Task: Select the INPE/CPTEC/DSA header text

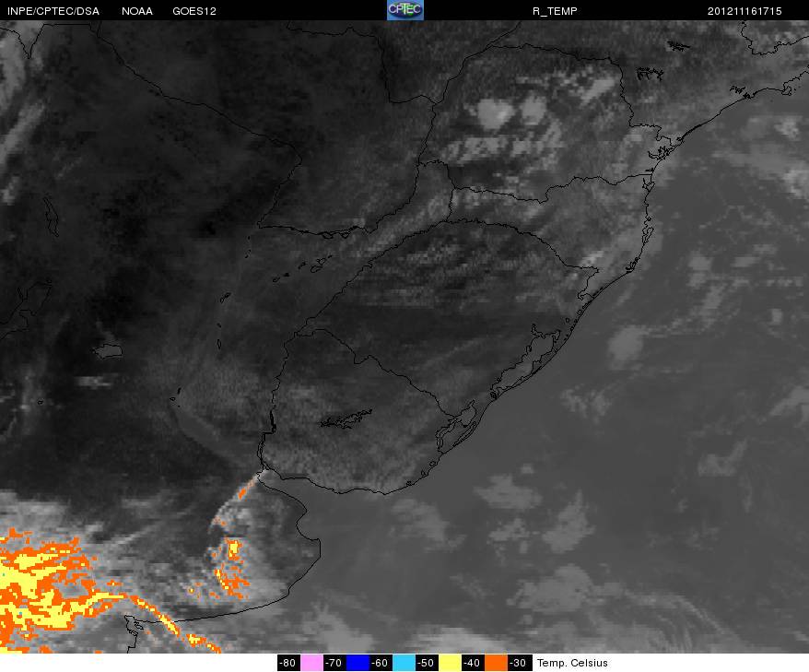Action: pos(53,11)
